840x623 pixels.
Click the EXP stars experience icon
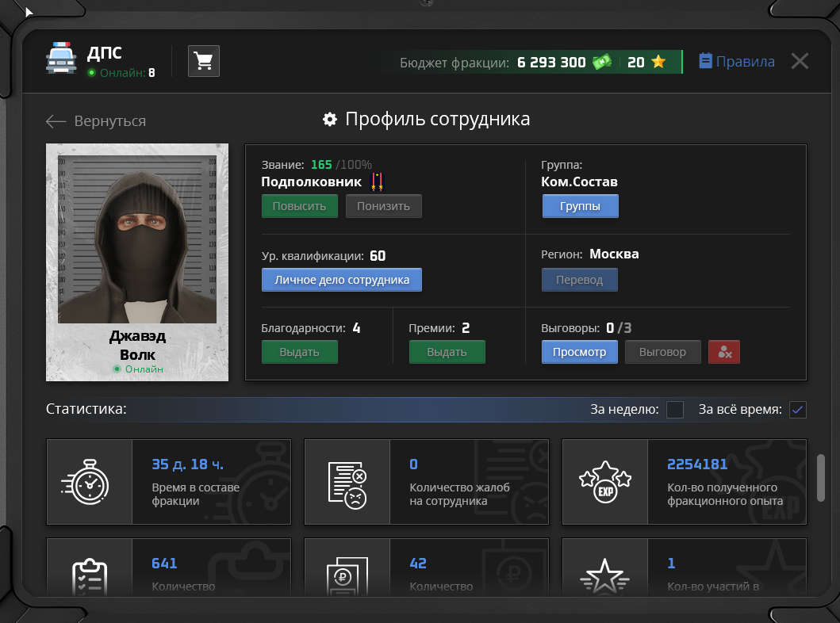[605, 482]
